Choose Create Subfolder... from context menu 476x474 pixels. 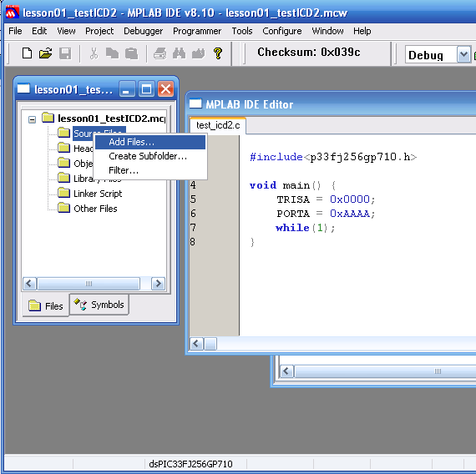[x=150, y=156]
